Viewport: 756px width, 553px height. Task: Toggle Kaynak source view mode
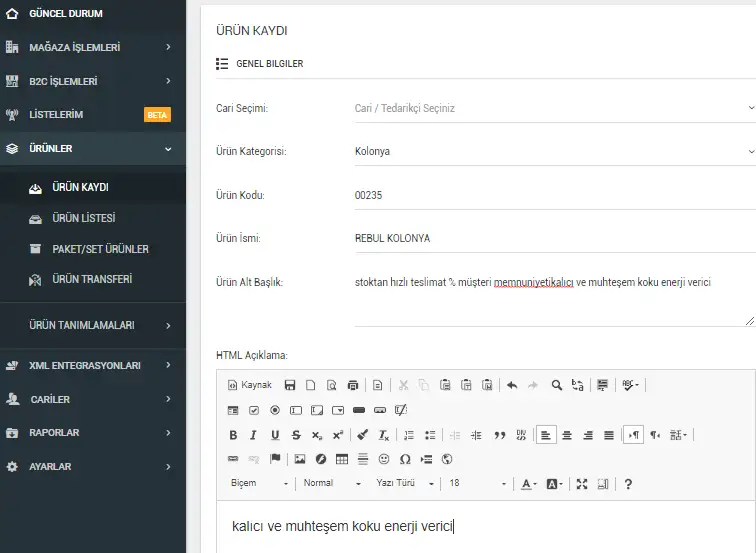tap(250, 385)
